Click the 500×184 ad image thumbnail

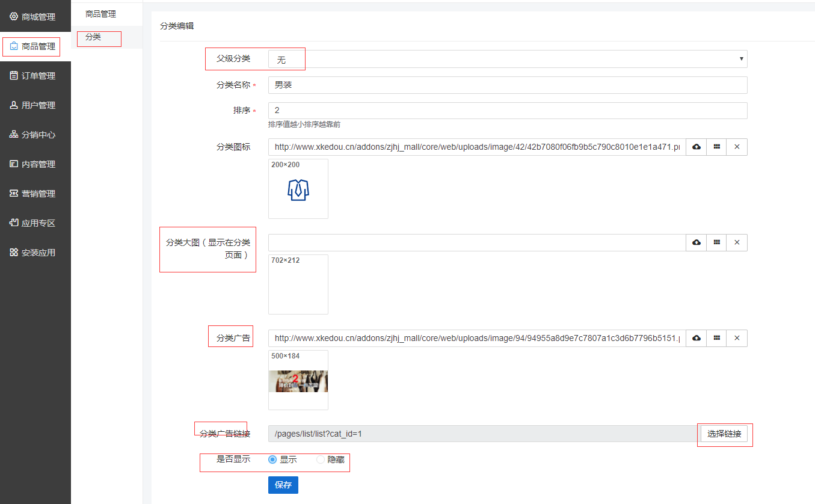298,381
